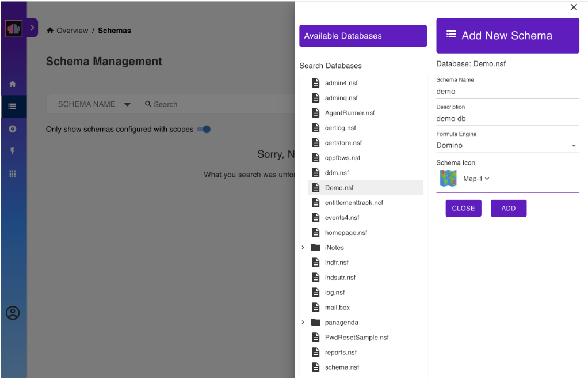The height and width of the screenshot is (379, 588).
Task: Select the Demo.nsf database row
Action: [x=365, y=188]
